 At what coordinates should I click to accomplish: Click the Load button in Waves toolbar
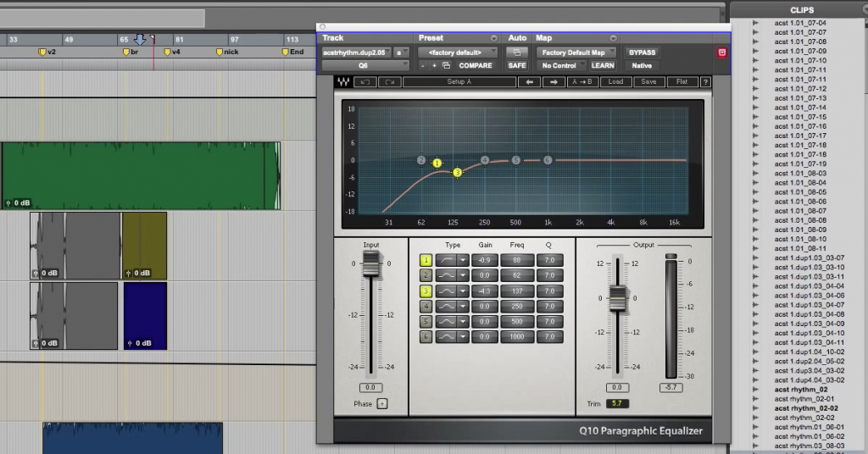point(615,82)
